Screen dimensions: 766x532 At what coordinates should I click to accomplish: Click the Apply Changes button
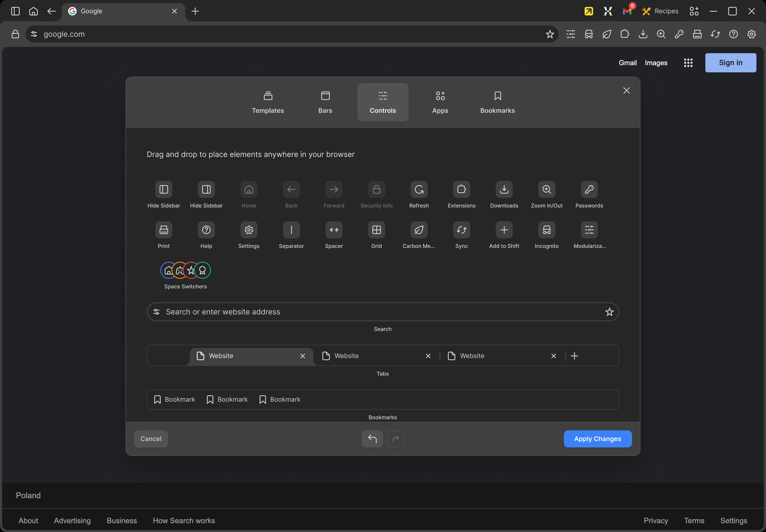(597, 439)
